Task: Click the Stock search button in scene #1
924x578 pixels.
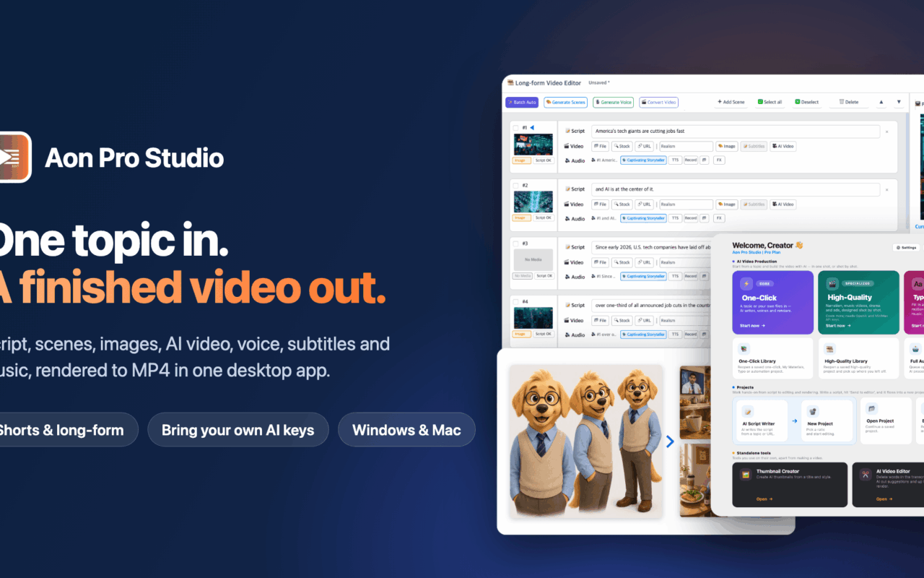Action: [622, 146]
